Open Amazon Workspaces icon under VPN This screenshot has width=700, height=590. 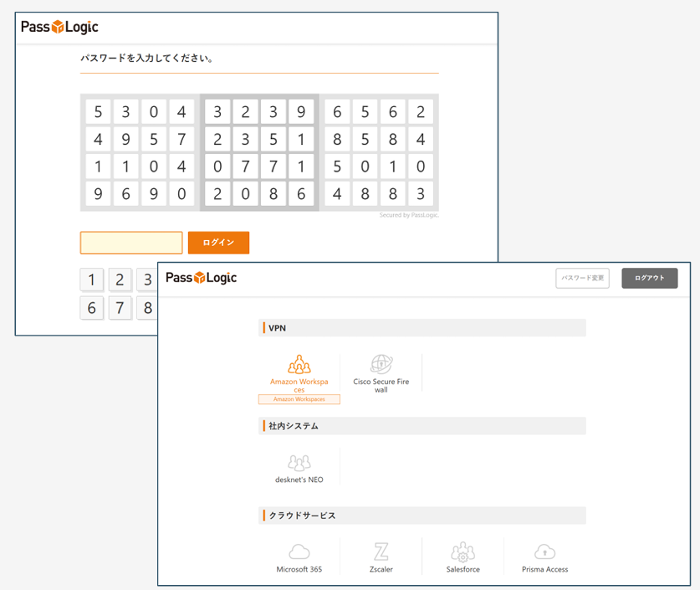coord(299,364)
